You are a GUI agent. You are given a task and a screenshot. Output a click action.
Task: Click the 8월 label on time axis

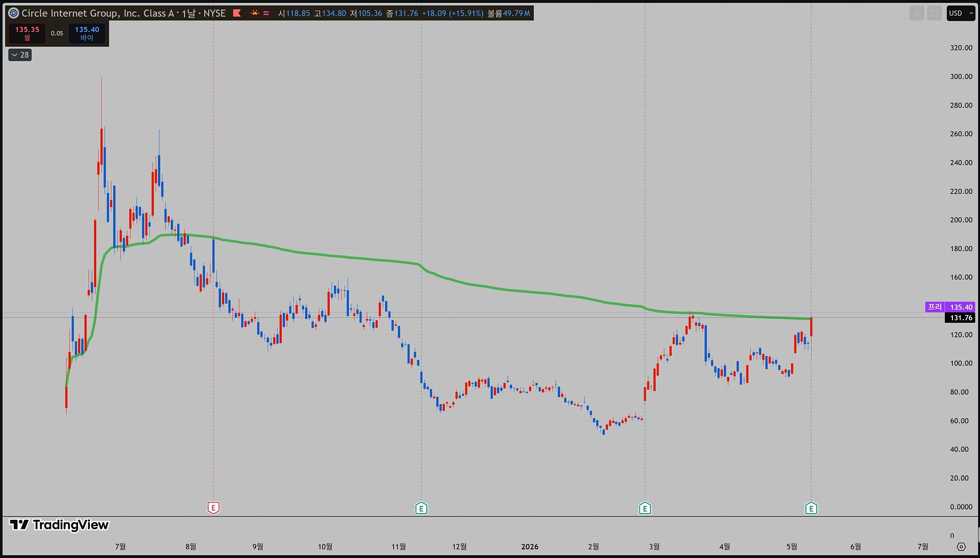(x=191, y=547)
